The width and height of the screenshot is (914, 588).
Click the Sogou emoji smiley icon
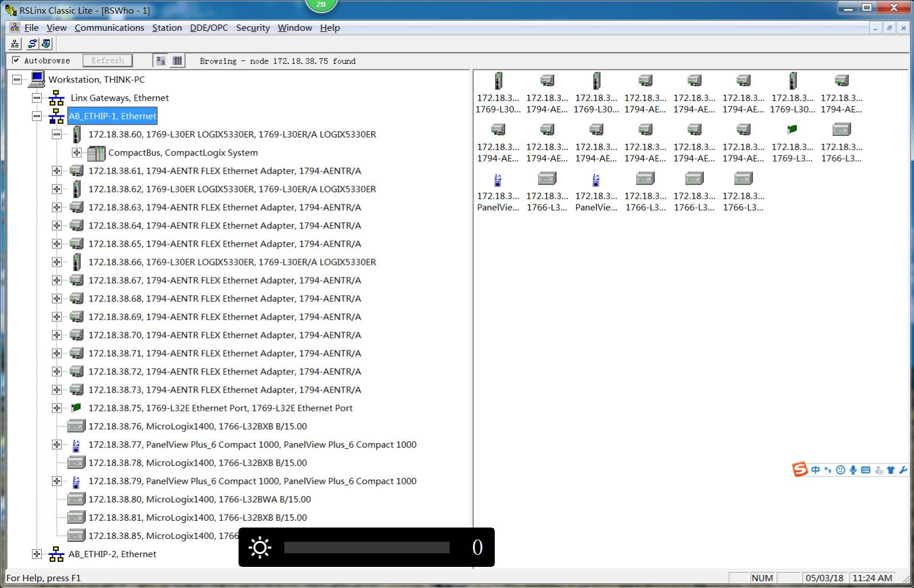pyautogui.click(x=840, y=470)
